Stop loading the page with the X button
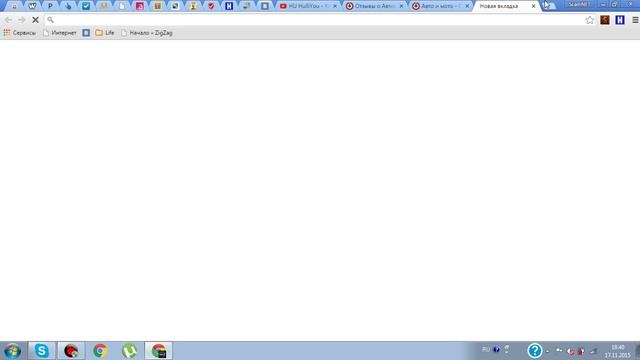 coord(36,20)
